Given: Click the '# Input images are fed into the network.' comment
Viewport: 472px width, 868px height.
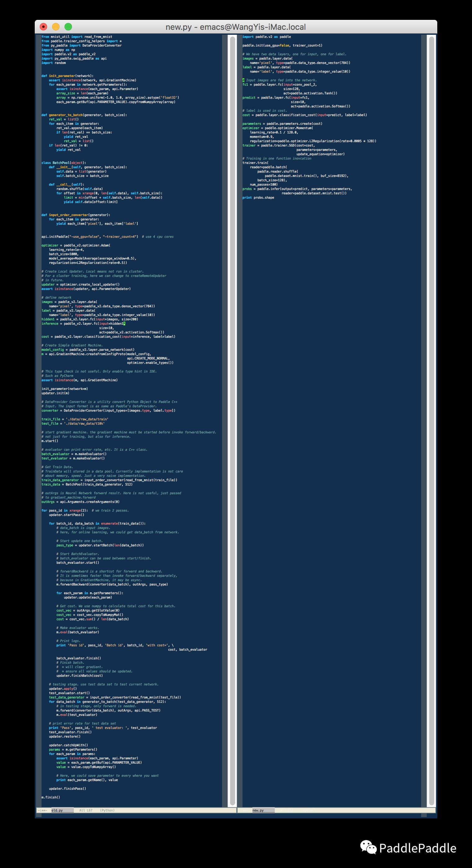Looking at the screenshot, I should (x=279, y=80).
